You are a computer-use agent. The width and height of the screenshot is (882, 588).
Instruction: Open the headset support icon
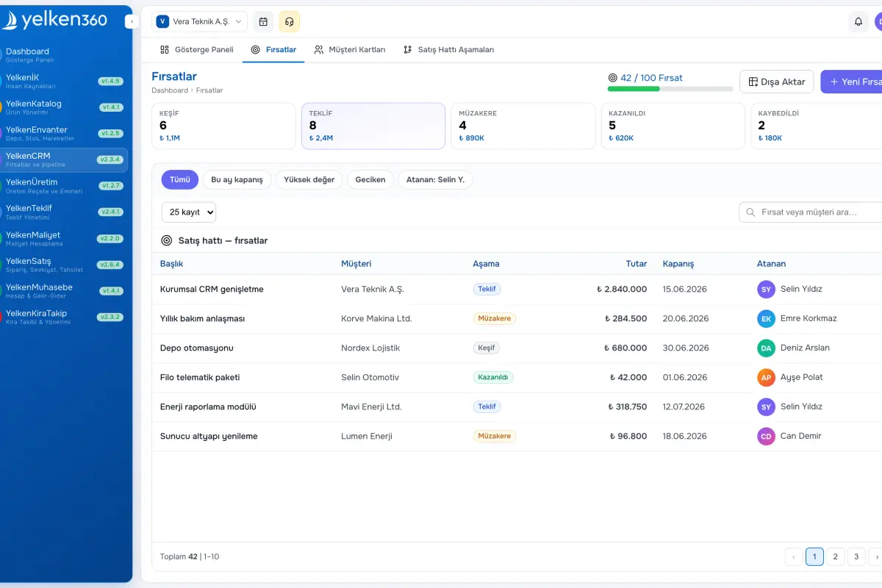(290, 21)
